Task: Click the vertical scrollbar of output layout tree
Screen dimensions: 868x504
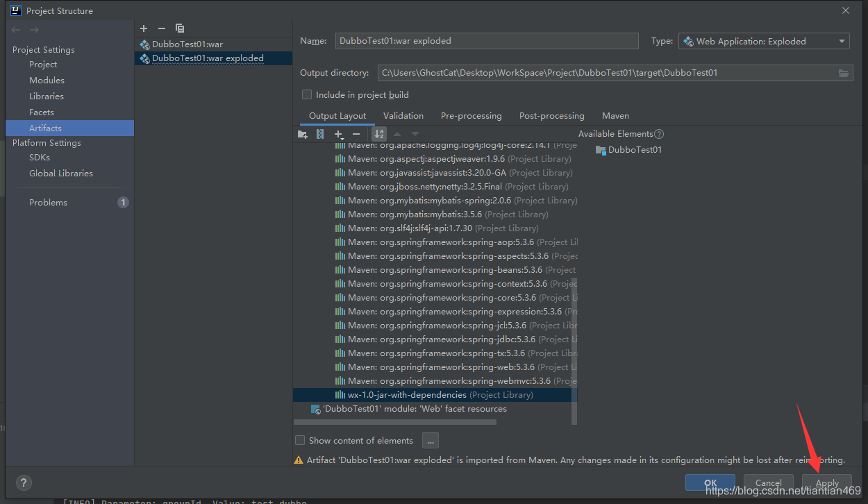Action: coord(574,351)
